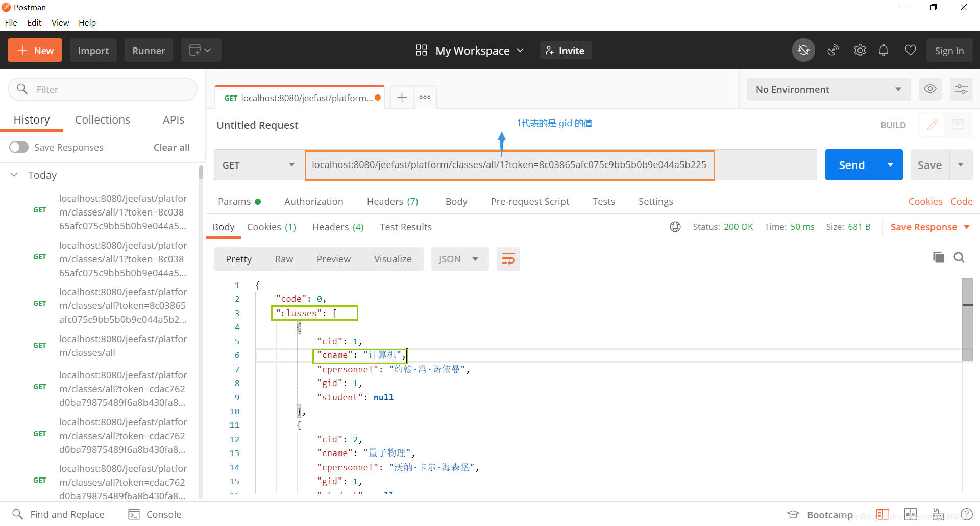Open the Authorization request tab
Viewport: 980px width, 526px height.
[x=313, y=201]
